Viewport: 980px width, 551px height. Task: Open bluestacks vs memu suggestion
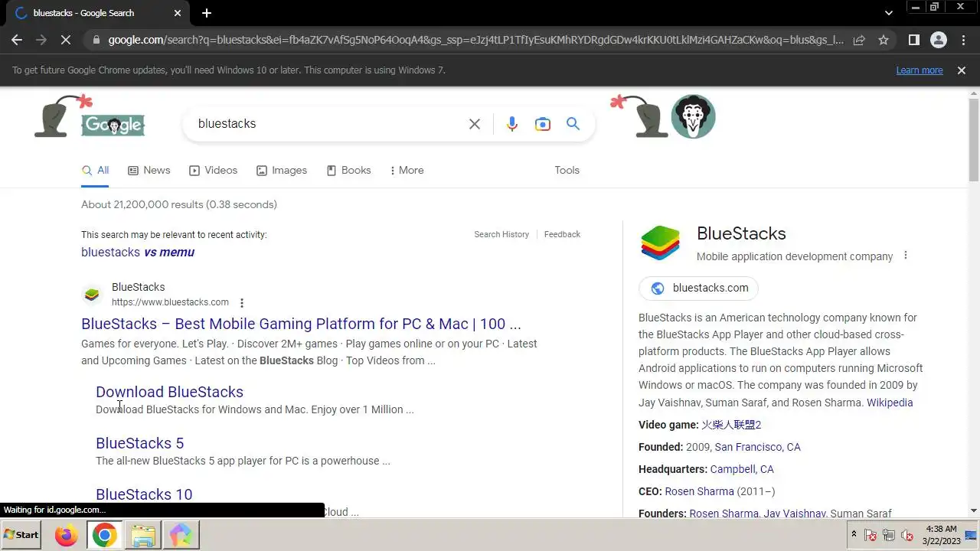(138, 252)
